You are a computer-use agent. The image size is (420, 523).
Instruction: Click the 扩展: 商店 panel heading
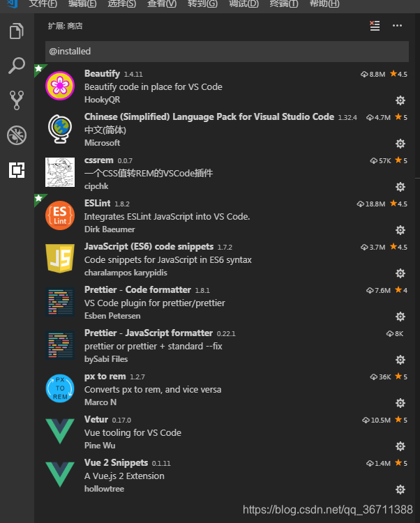pyautogui.click(x=65, y=26)
